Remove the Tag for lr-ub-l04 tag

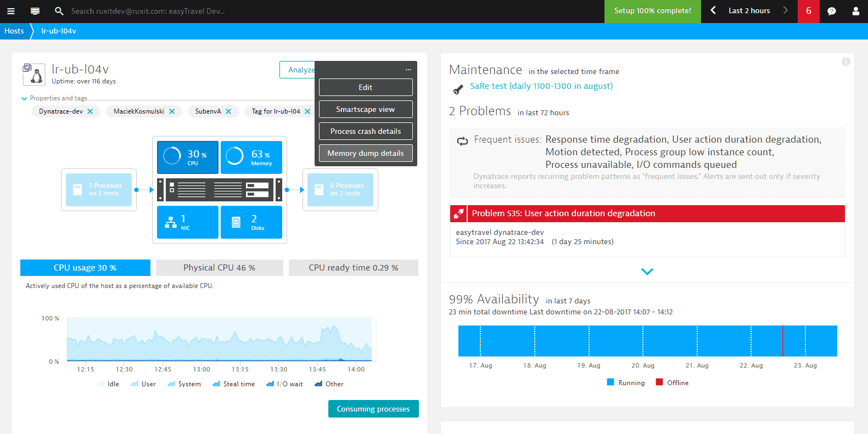(307, 111)
